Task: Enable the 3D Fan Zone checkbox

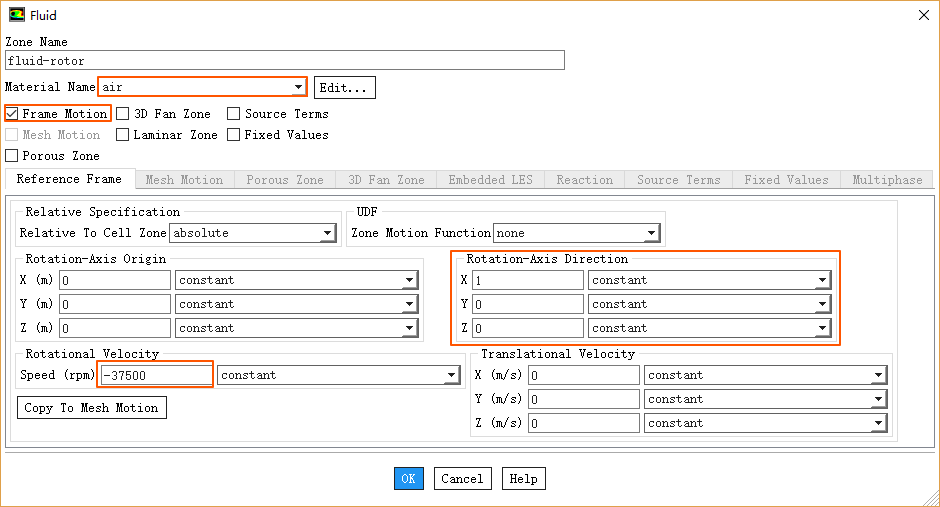Action: coord(123,114)
